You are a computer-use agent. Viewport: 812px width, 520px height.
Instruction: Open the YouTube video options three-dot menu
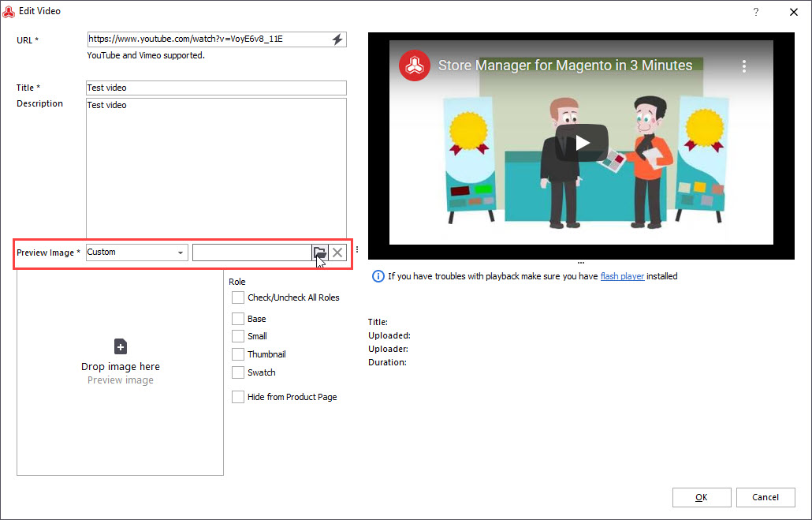tap(743, 65)
